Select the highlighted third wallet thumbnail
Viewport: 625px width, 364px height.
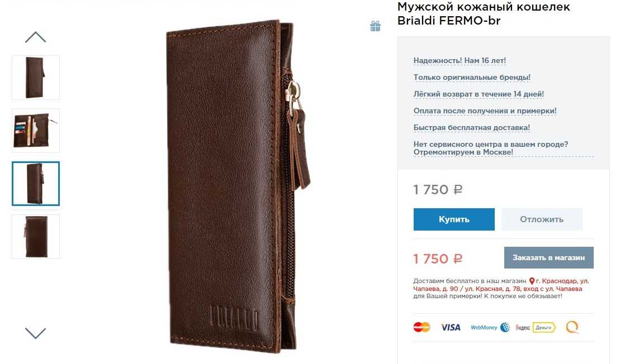(36, 184)
